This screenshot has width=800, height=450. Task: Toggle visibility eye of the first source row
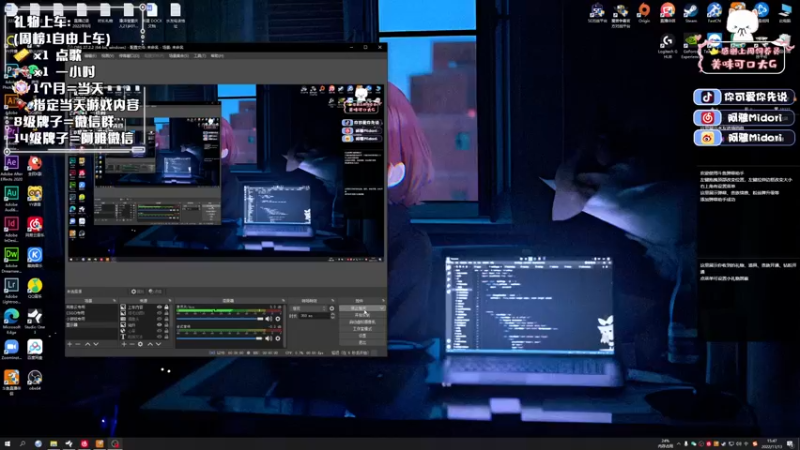pyautogui.click(x=159, y=307)
